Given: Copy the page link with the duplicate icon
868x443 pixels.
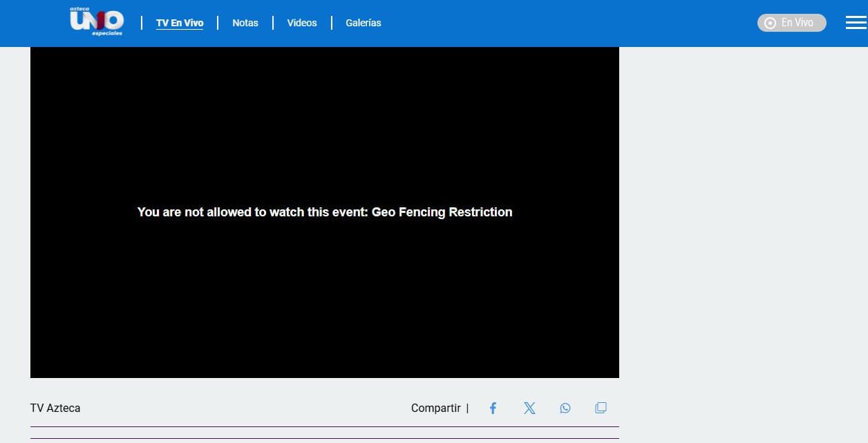Looking at the screenshot, I should 601,408.
